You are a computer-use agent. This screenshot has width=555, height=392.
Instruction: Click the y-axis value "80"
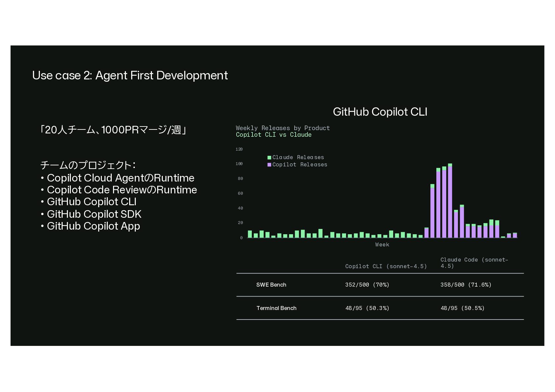tap(240, 179)
